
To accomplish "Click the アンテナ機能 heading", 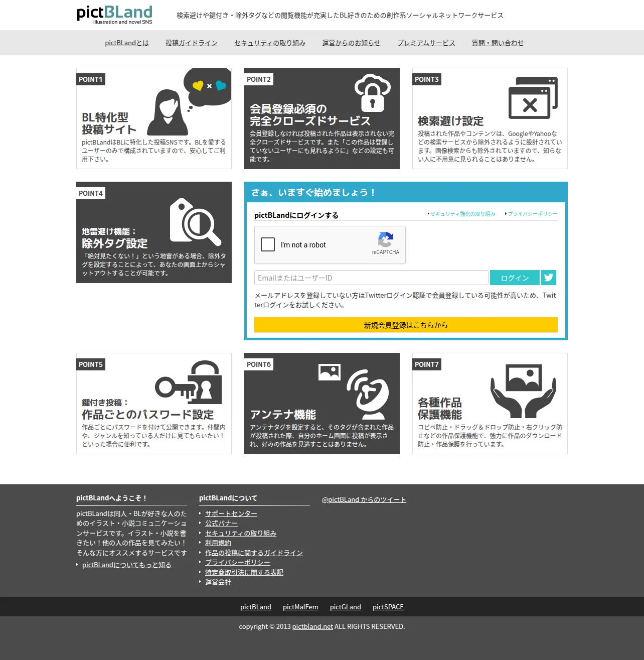I will pos(283,415).
